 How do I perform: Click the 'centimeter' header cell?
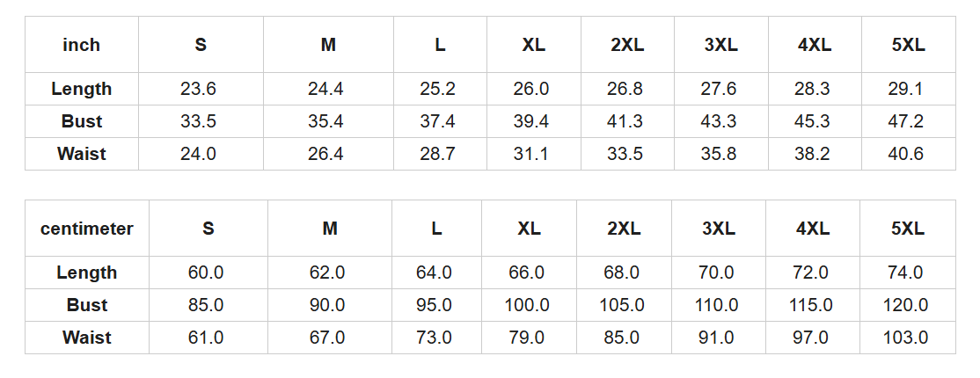(87, 229)
